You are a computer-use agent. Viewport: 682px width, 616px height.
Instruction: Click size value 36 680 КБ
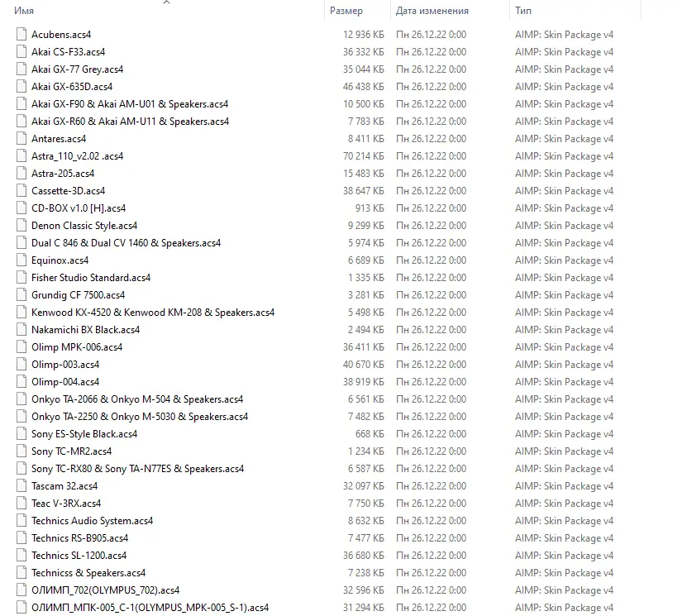[x=363, y=556]
